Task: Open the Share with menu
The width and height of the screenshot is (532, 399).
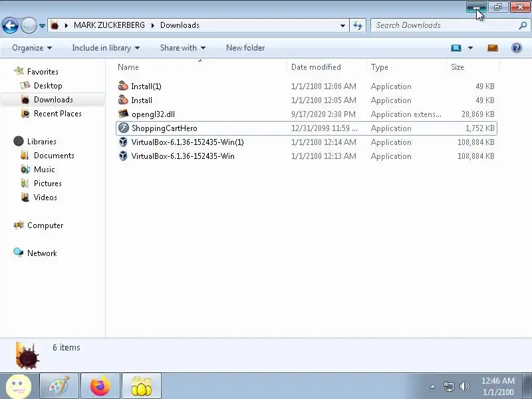Action: coord(182,48)
